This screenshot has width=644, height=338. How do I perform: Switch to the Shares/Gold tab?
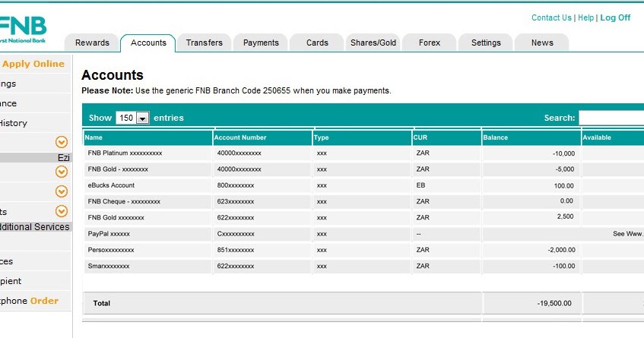[373, 43]
